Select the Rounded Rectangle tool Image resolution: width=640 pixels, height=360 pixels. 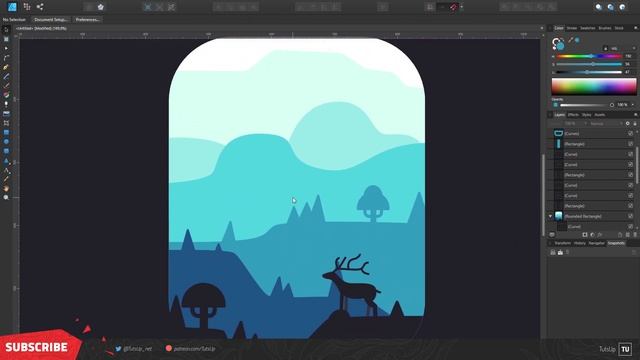pyautogui.click(x=6, y=151)
